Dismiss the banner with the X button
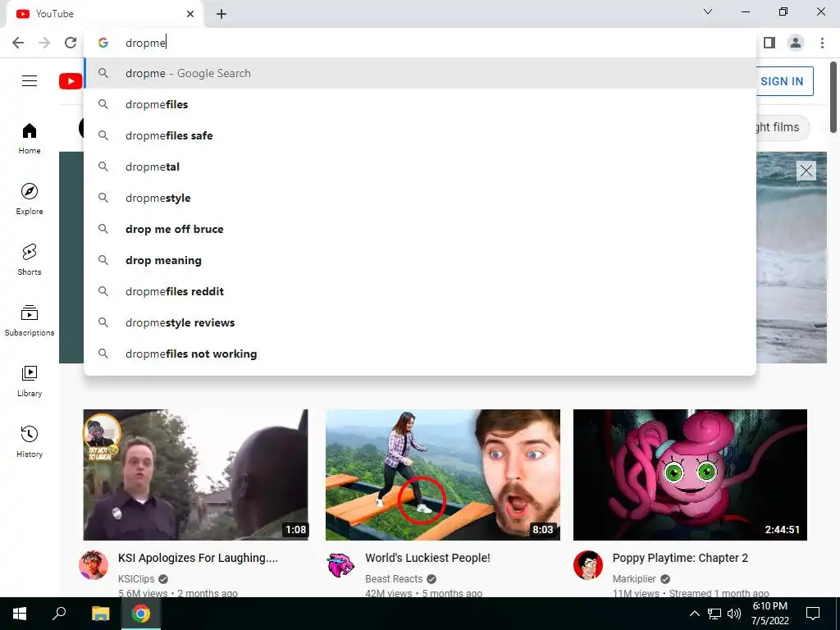The image size is (840, 630). pos(806,171)
